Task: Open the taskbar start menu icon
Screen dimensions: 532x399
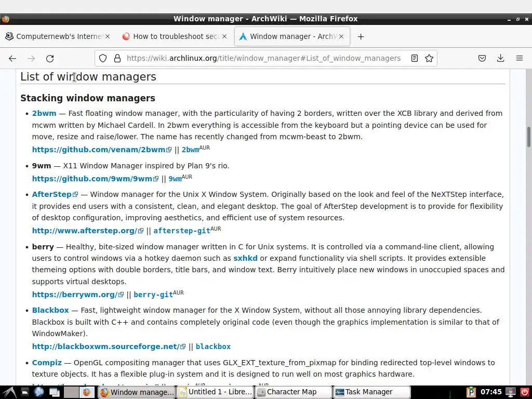Action: coord(9,392)
